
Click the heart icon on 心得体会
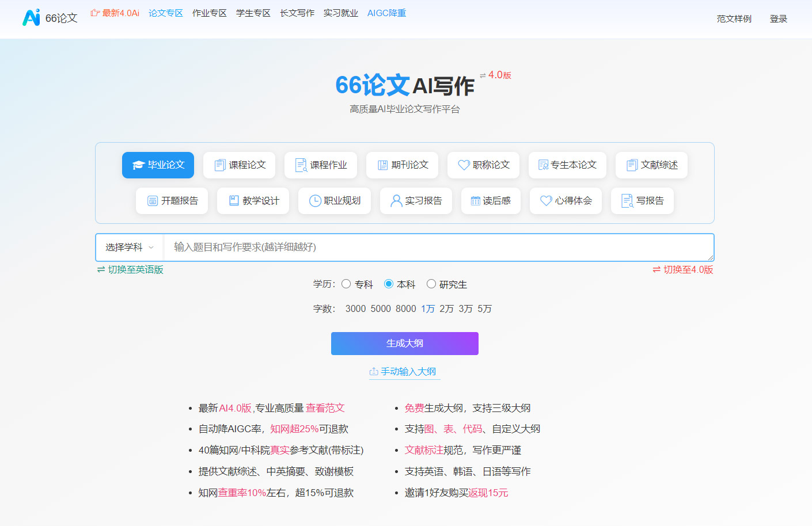click(x=546, y=201)
